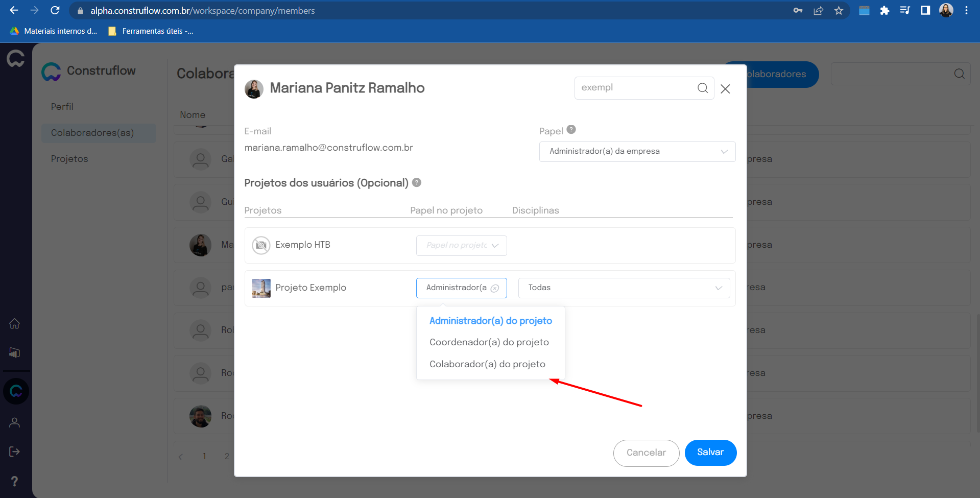Viewport: 980px width, 498px height.
Task: Click help icon next to Papel label
Action: coord(571,130)
